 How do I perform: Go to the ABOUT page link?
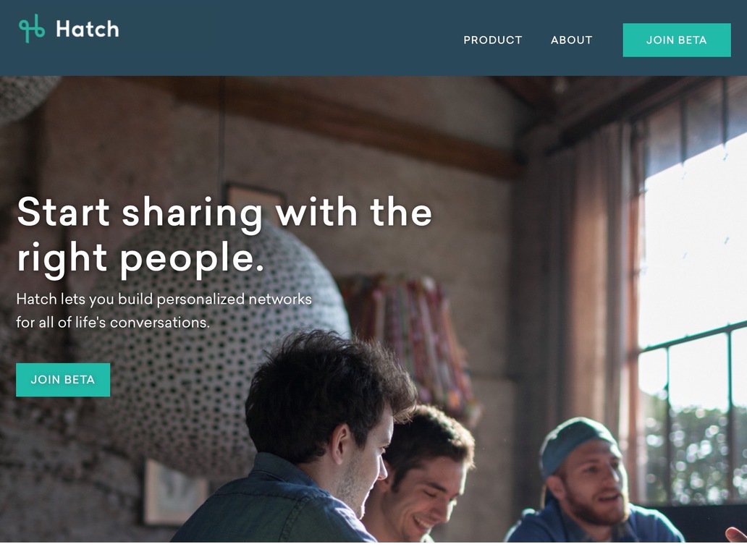[x=571, y=40]
